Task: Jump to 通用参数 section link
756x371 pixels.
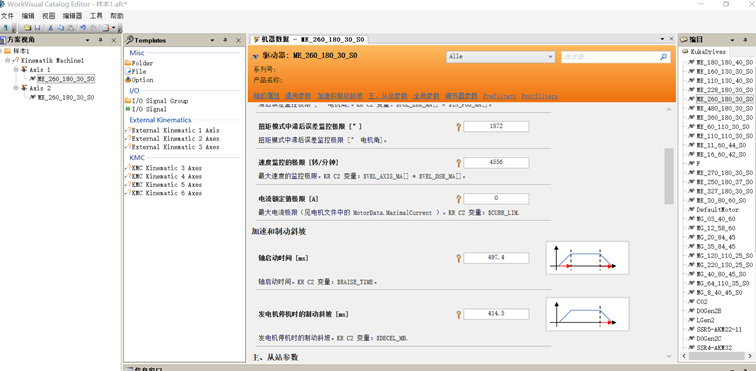Action: [298, 96]
